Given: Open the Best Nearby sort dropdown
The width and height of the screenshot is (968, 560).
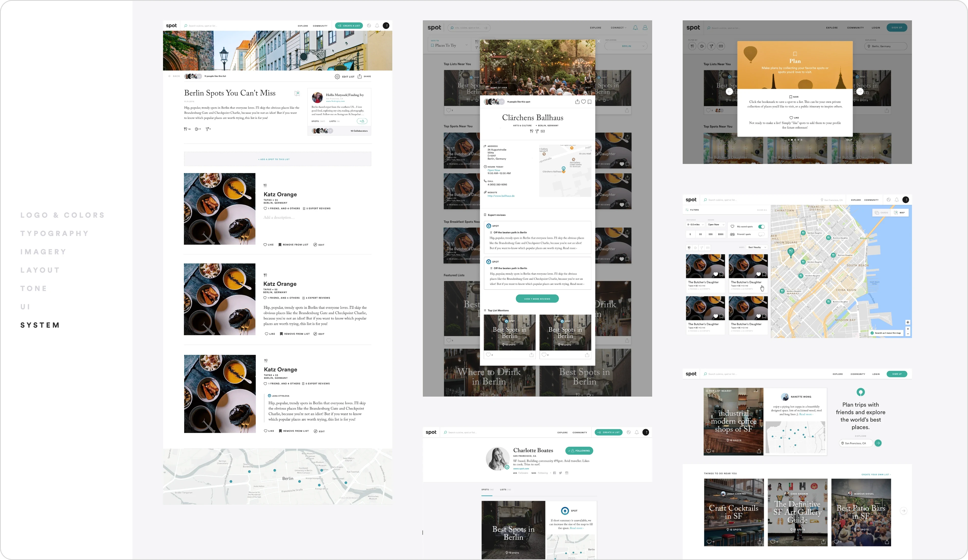Looking at the screenshot, I should [x=757, y=247].
